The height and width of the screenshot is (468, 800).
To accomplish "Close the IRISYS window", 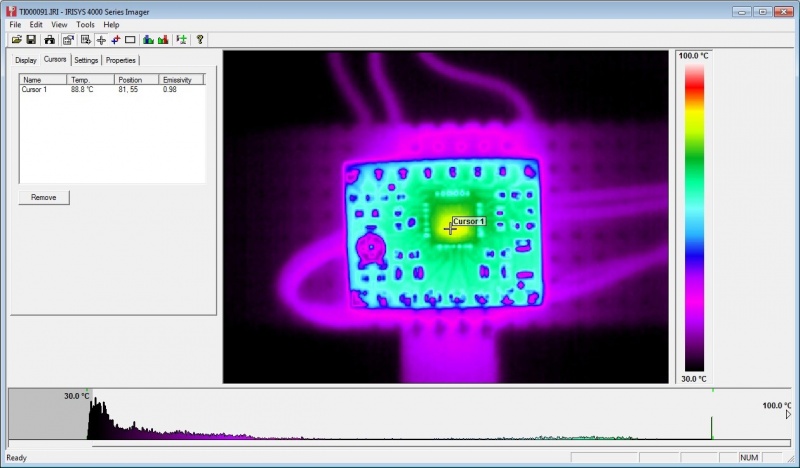I will 783,11.
